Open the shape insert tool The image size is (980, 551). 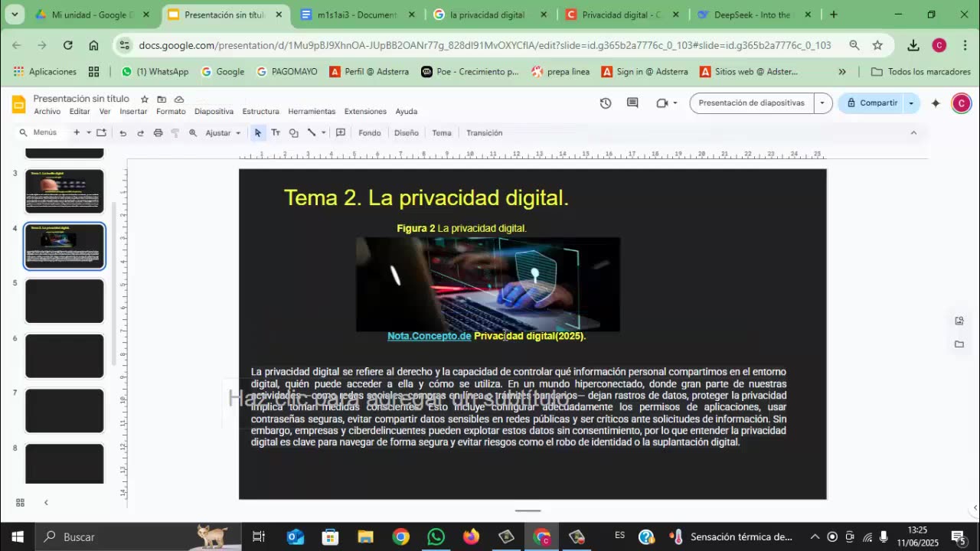click(x=293, y=132)
